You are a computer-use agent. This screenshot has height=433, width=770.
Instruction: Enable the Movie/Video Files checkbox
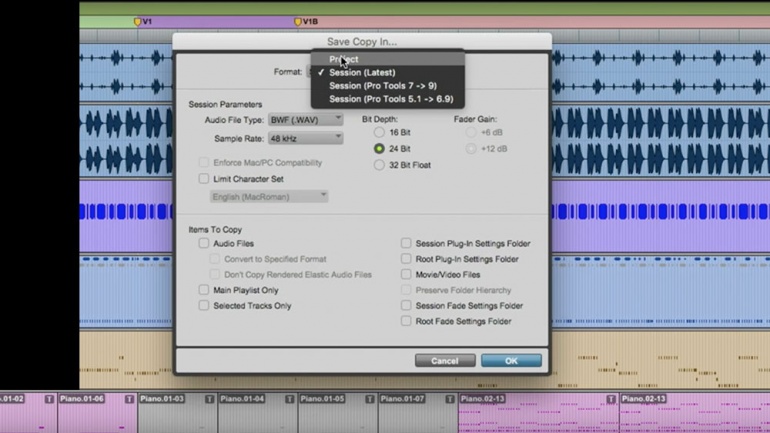406,274
